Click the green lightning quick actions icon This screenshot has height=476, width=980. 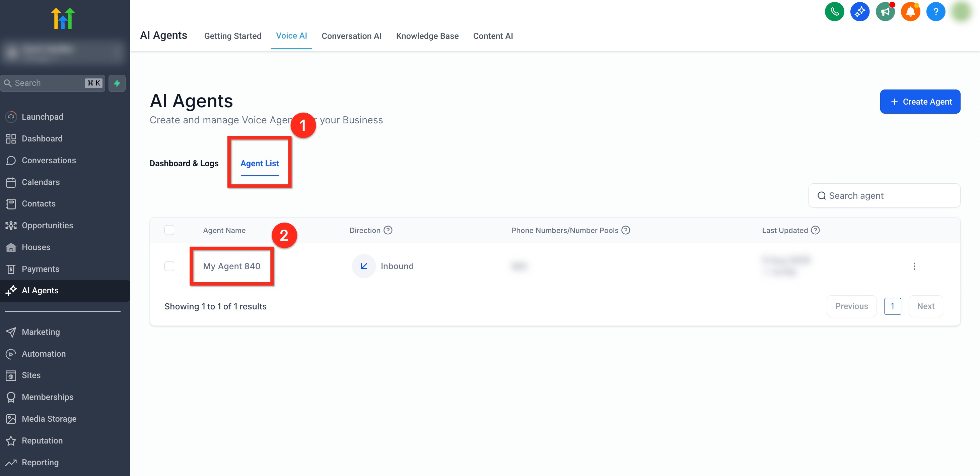click(117, 83)
